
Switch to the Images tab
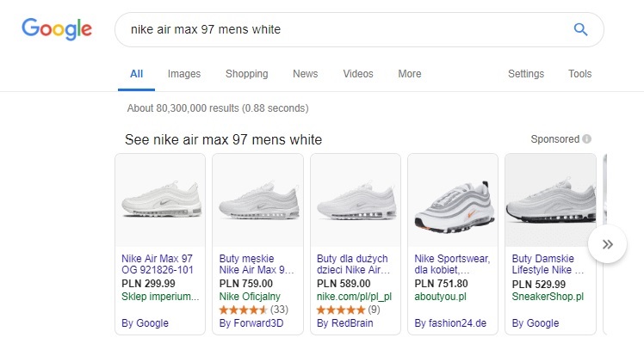tap(184, 74)
